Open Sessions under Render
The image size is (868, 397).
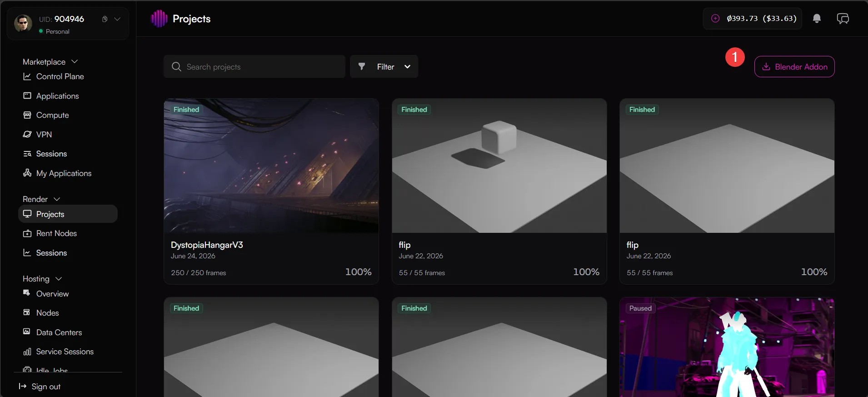[51, 253]
